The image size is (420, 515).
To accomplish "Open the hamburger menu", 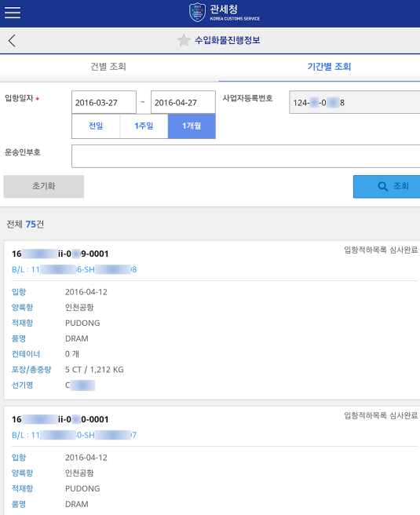I will [x=13, y=12].
